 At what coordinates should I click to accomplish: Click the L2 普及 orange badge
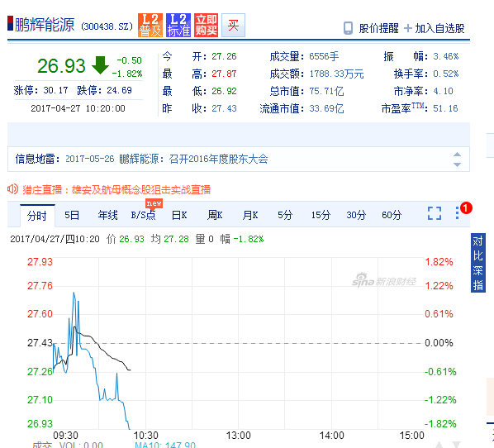(x=150, y=26)
